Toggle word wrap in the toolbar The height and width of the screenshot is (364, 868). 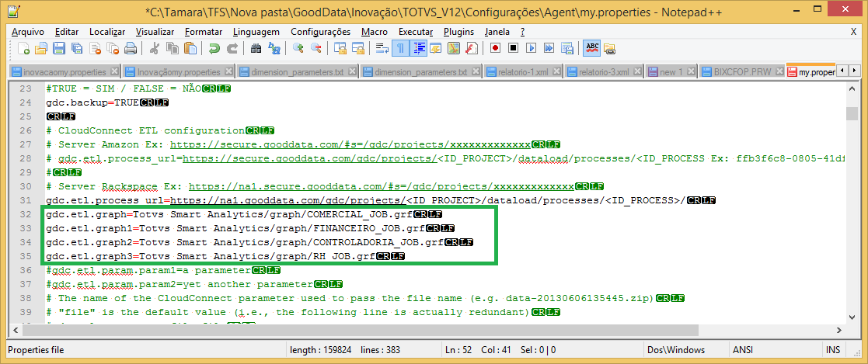[x=382, y=48]
